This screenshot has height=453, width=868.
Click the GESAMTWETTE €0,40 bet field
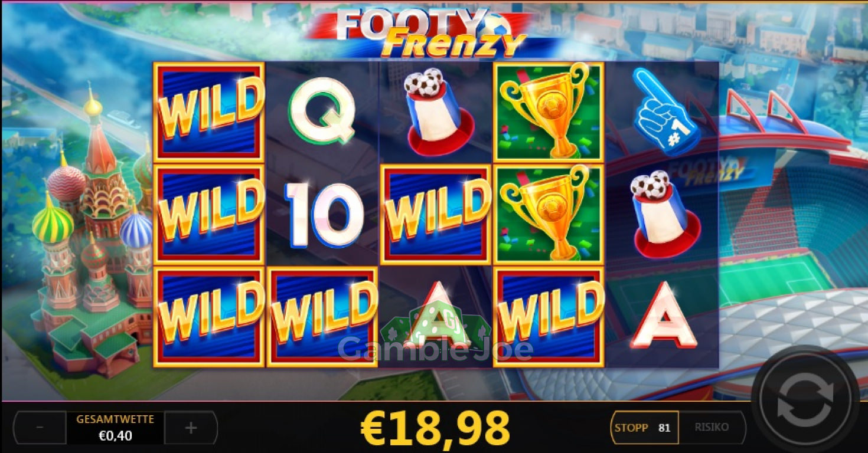(x=115, y=428)
